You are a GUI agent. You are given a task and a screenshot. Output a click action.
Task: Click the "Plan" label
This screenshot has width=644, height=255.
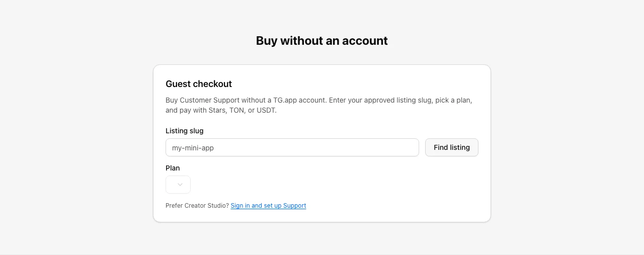[173, 168]
